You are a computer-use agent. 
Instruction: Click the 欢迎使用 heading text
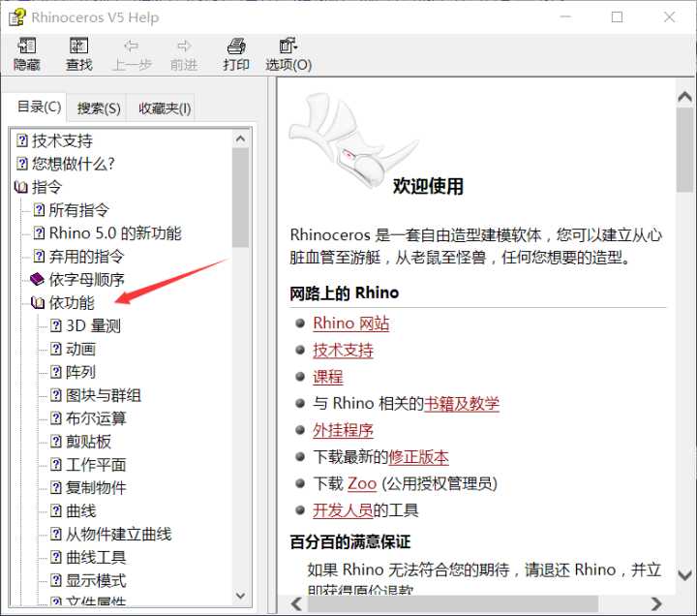428,185
